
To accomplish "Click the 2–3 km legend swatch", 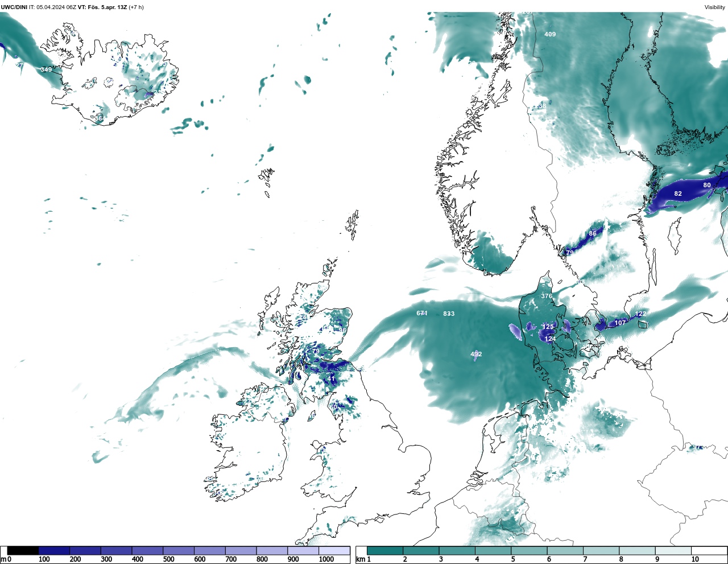I will click(421, 551).
